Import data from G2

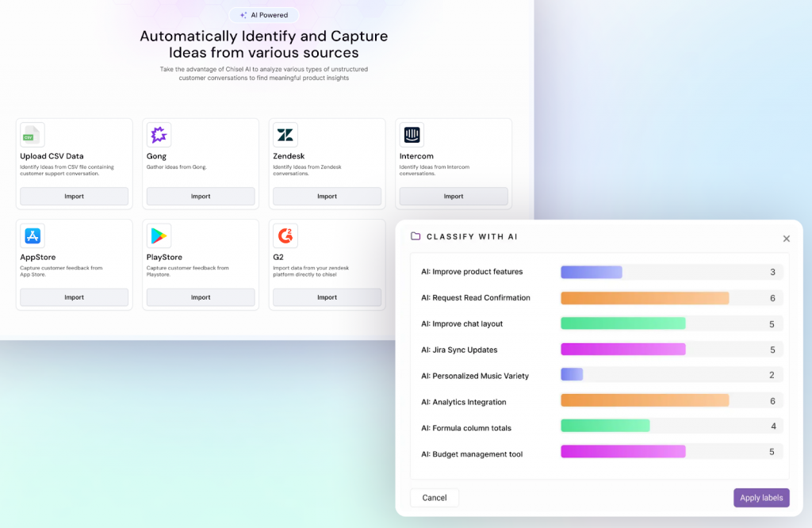[327, 297]
